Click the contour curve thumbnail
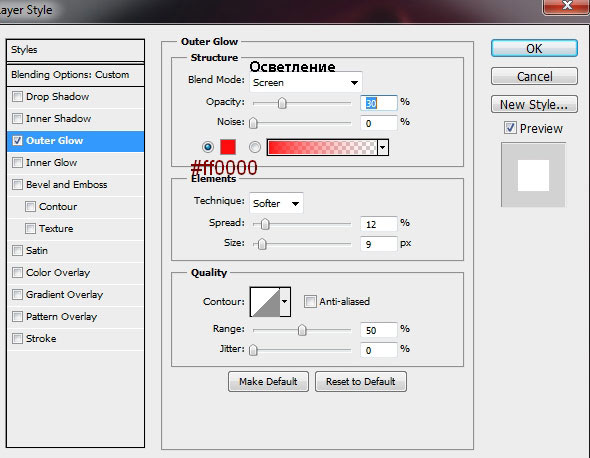The height and width of the screenshot is (458, 590). pos(265,301)
